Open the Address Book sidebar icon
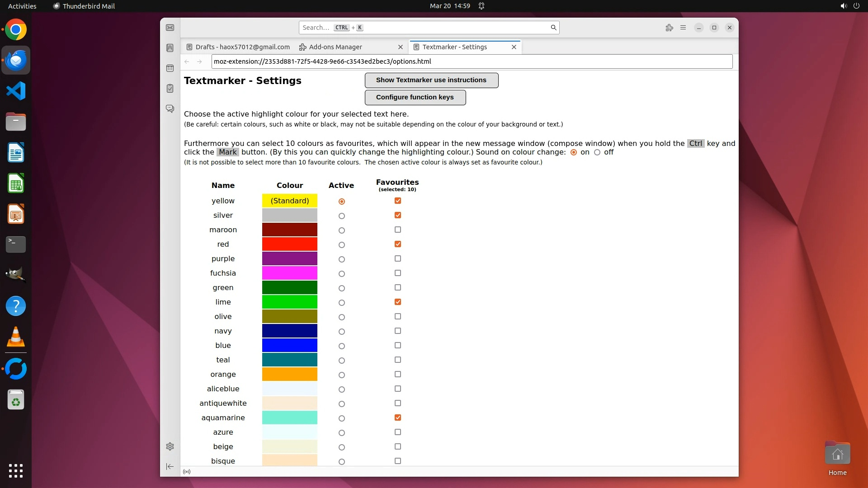 (x=170, y=48)
